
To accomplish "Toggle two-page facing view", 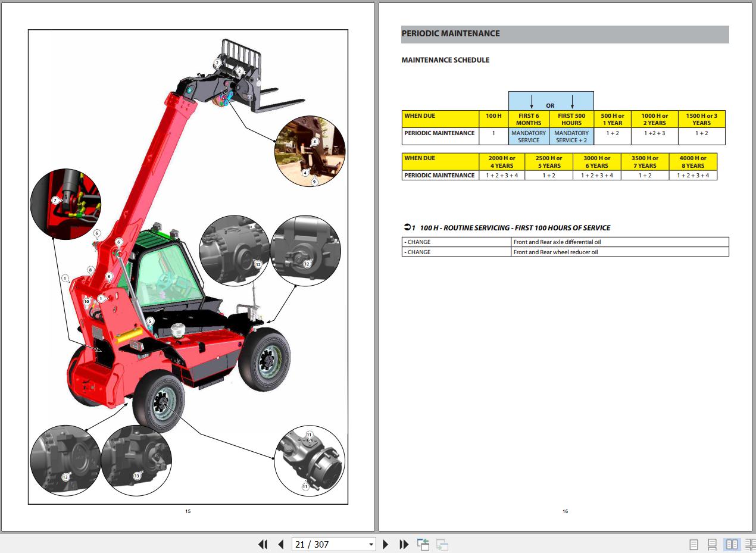I will tap(732, 544).
